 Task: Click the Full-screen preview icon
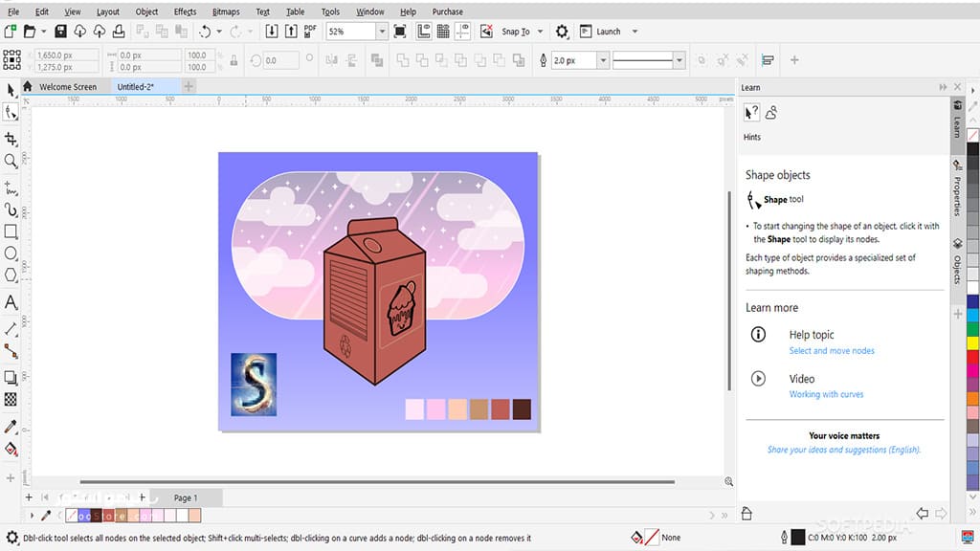click(x=400, y=32)
